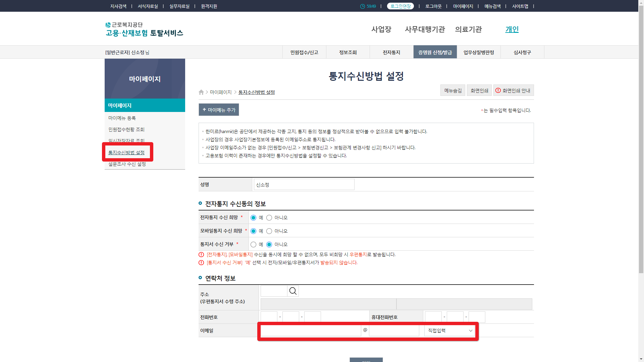Open the 민원접수/신고 menu

304,52
